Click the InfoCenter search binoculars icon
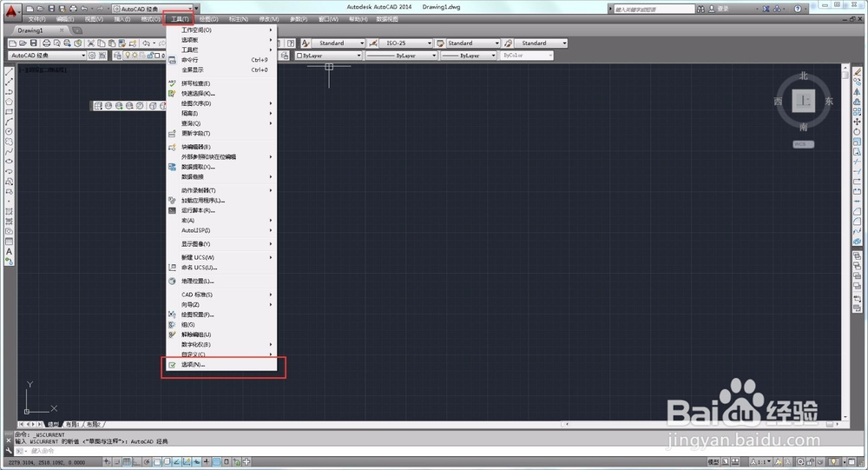 [700, 9]
